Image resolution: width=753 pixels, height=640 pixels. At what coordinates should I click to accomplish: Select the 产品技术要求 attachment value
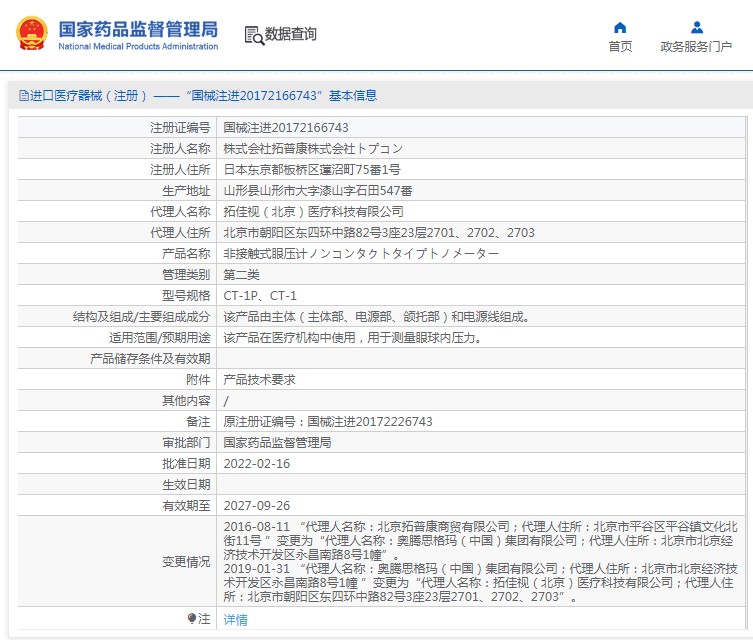259,380
